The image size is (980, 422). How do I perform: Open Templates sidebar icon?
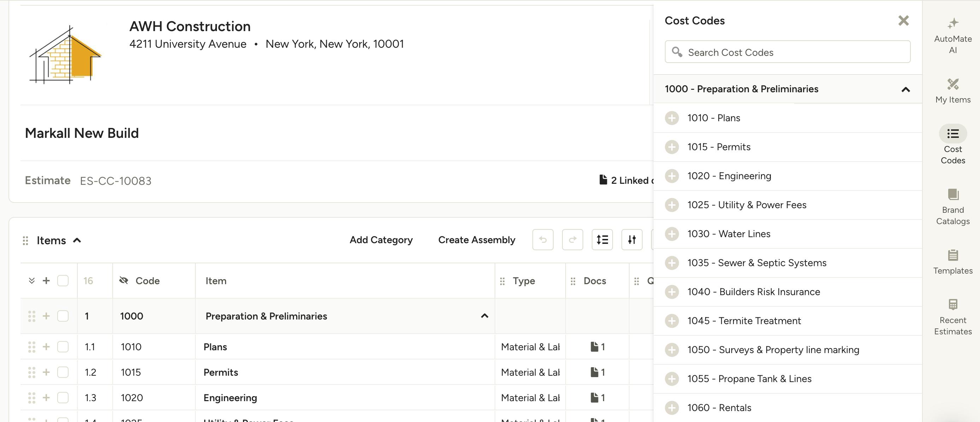[x=952, y=255]
